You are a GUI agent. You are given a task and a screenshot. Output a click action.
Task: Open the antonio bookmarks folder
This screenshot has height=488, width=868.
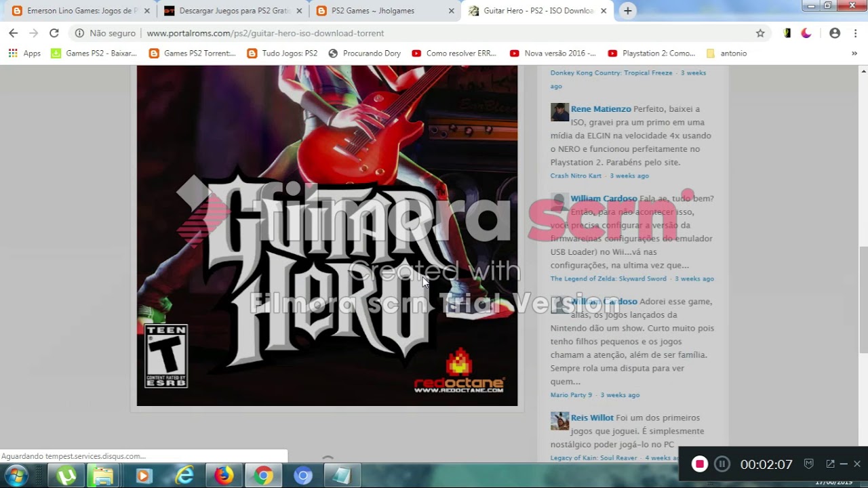726,54
